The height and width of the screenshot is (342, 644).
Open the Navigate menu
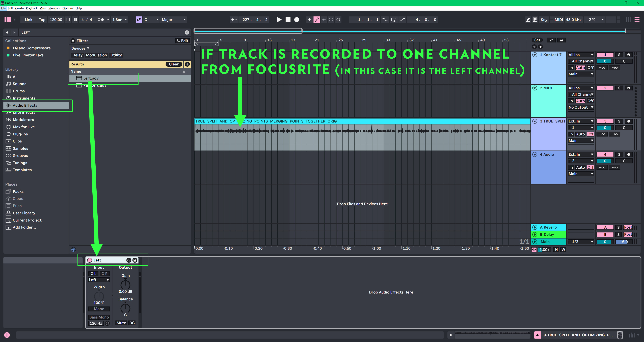pos(54,8)
